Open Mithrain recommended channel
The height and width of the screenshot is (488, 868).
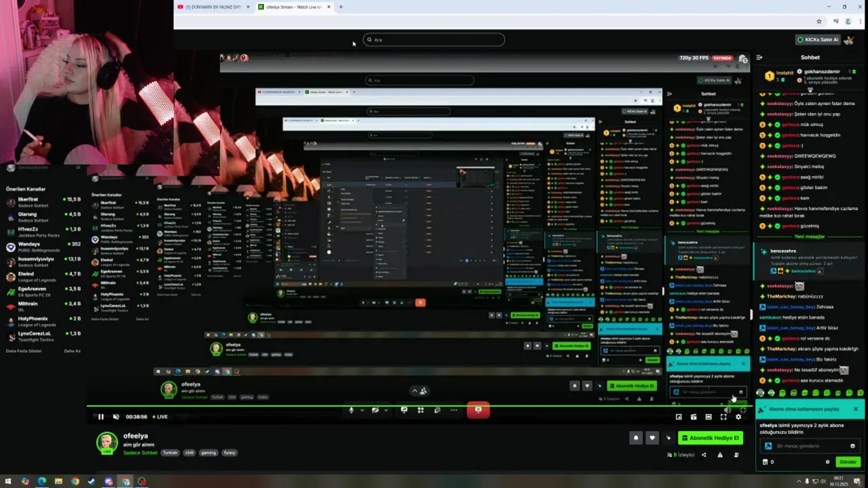tap(43, 306)
